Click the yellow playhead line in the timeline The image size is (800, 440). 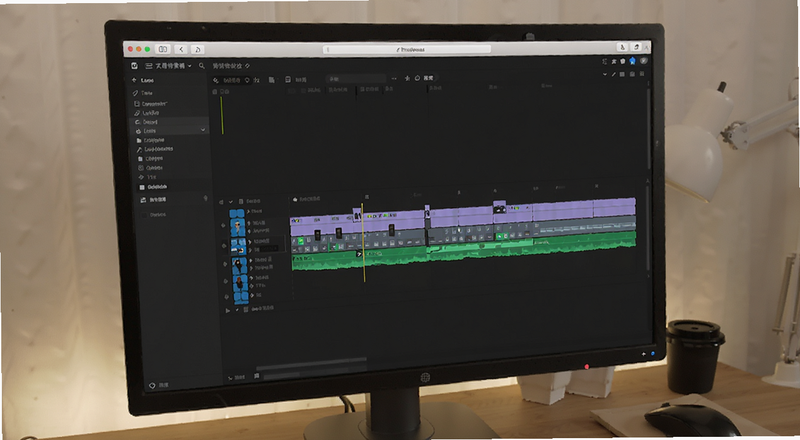[x=363, y=242]
